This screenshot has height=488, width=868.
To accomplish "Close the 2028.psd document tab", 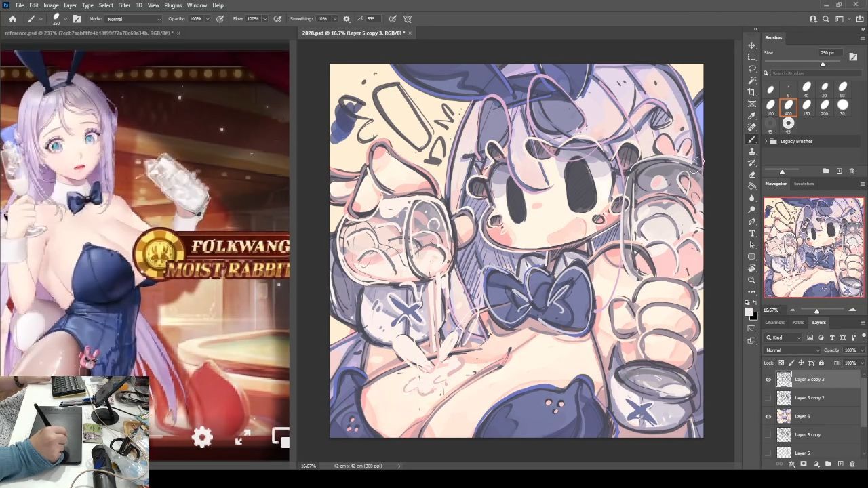I will (410, 33).
